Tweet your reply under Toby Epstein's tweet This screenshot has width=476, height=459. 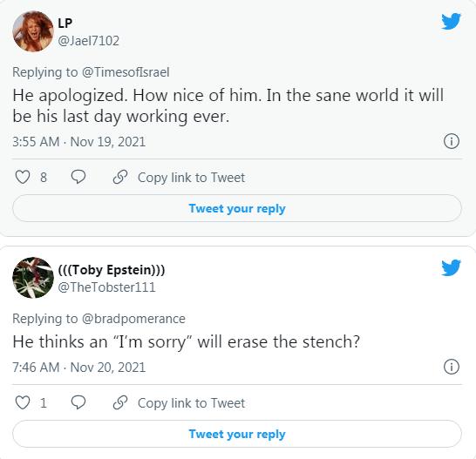tap(237, 434)
